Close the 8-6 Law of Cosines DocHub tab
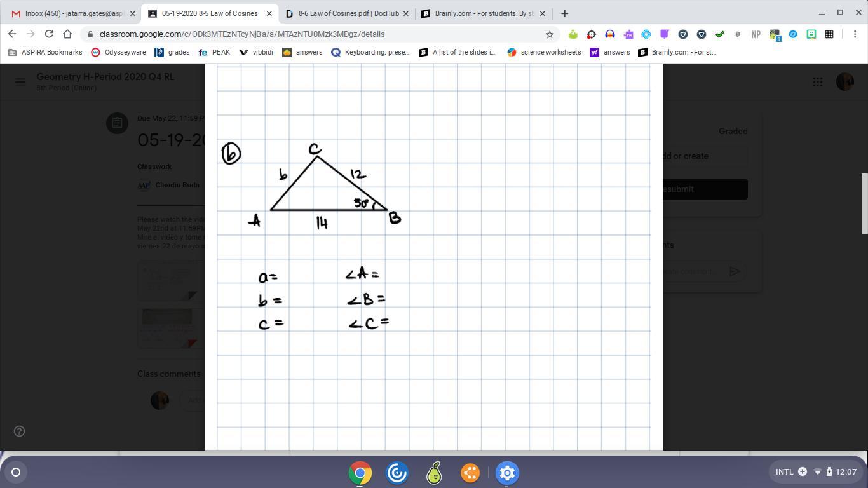This screenshot has width=868, height=488. click(x=406, y=13)
